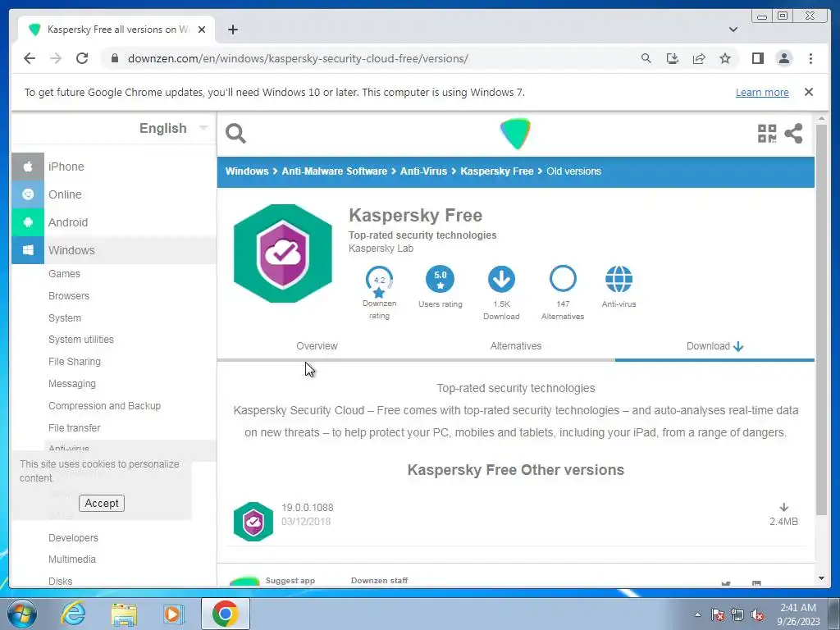Click Anti-Malware Software breadcrumb link
Image resolution: width=840 pixels, height=630 pixels.
pyautogui.click(x=335, y=171)
